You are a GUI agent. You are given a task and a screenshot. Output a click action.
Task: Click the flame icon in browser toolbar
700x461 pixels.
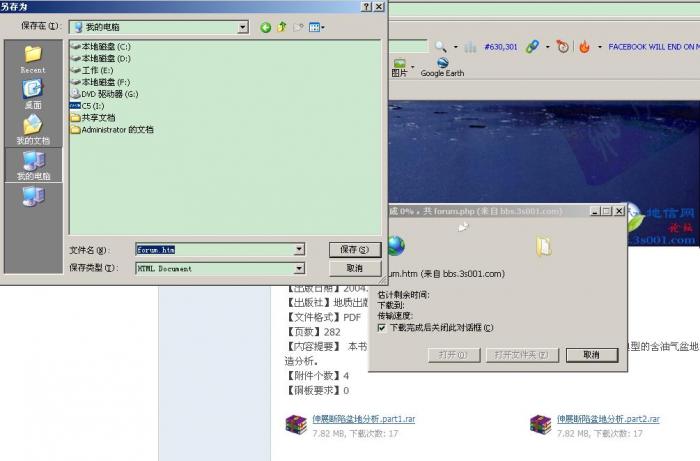point(585,46)
